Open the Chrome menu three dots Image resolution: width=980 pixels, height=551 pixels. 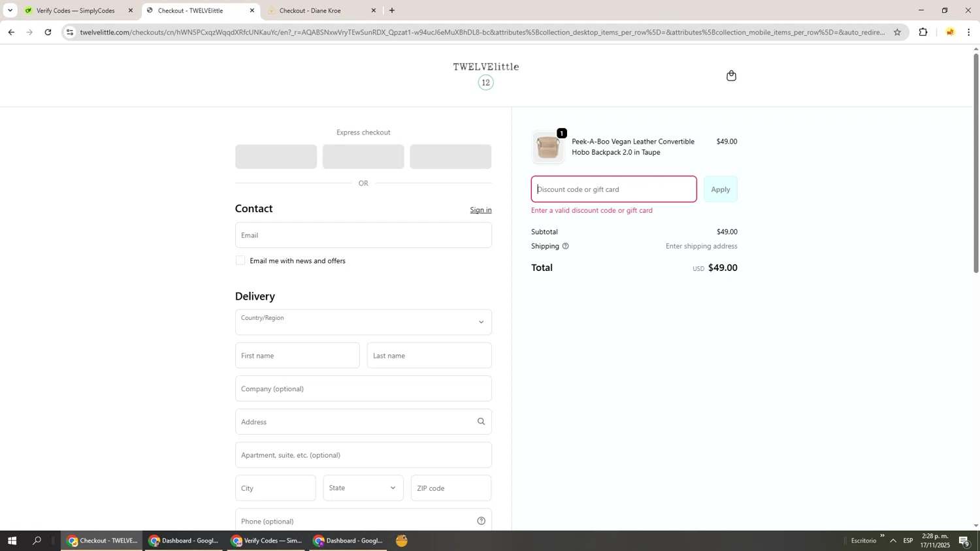(969, 32)
